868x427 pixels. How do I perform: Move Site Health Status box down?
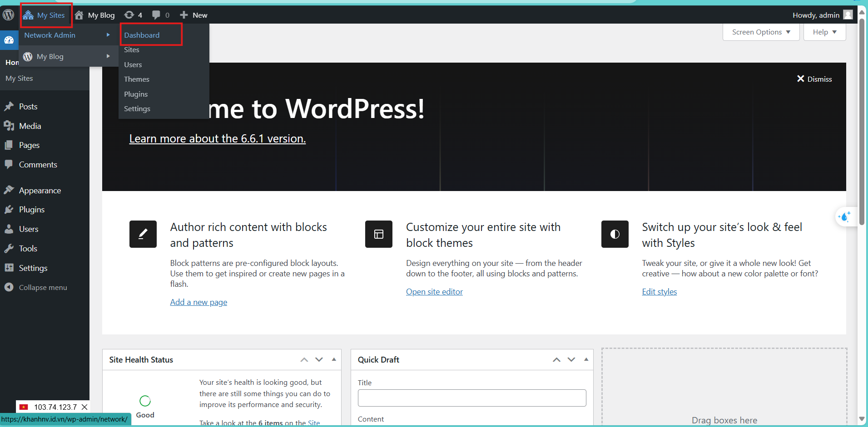pyautogui.click(x=319, y=360)
